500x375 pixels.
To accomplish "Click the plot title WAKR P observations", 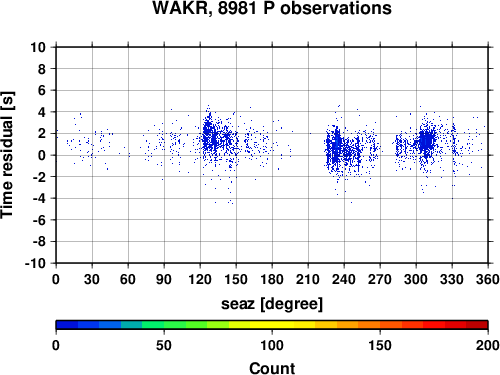I will click(x=272, y=8).
